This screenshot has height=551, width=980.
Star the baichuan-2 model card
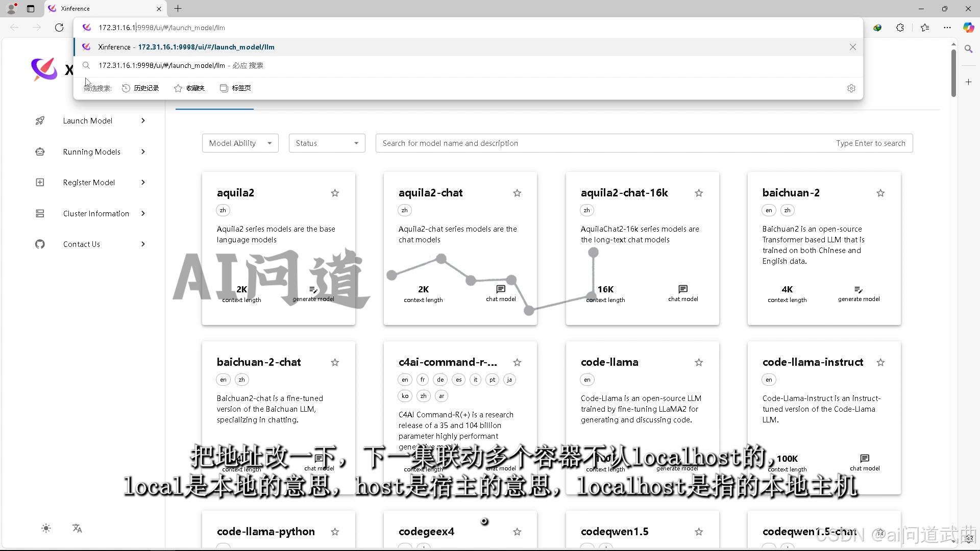(x=880, y=193)
